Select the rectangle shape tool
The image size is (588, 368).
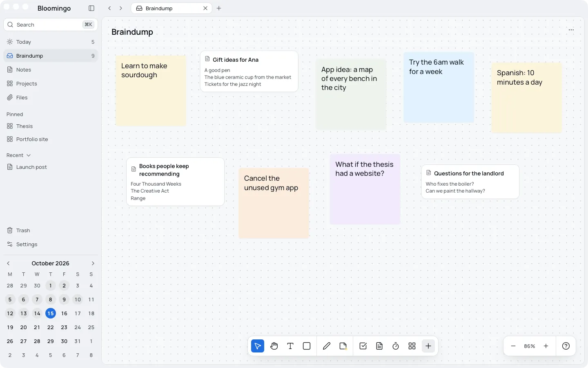pos(307,346)
